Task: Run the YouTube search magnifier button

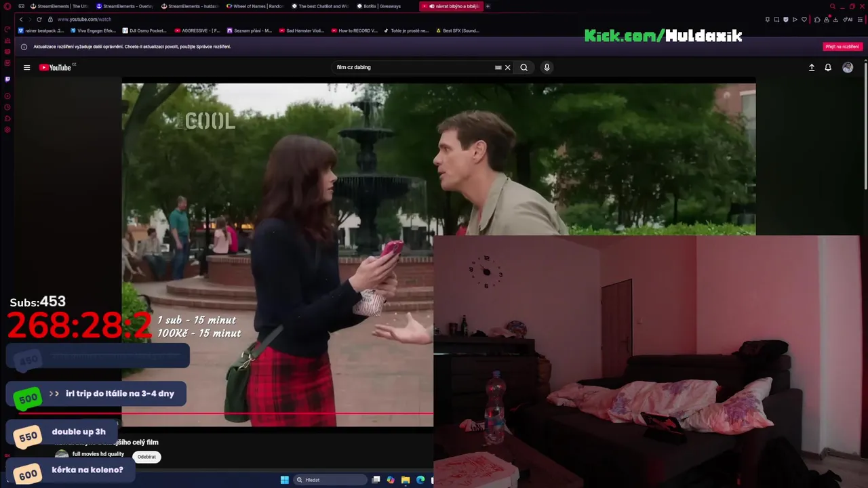Action: [x=524, y=67]
